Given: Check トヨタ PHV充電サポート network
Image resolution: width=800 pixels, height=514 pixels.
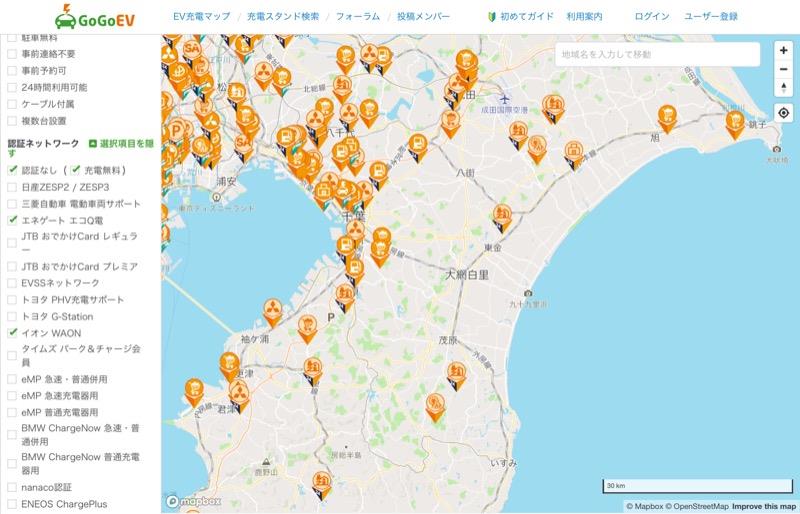Looking at the screenshot, I should 12,300.
